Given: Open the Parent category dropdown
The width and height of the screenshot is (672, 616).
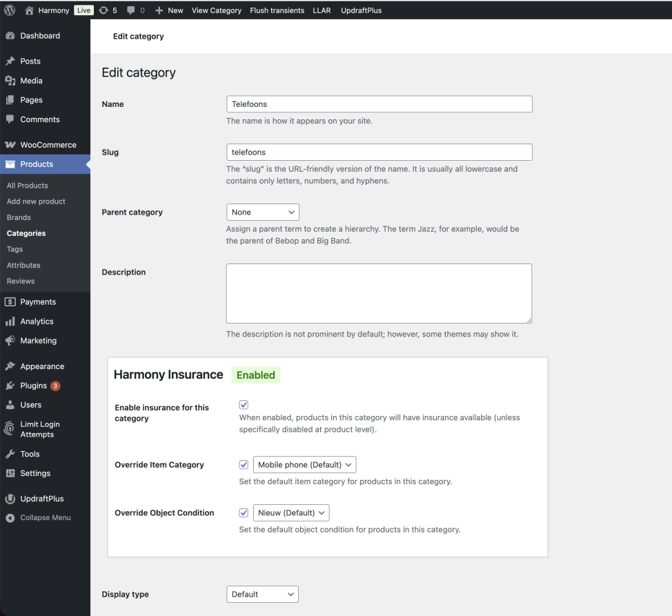Looking at the screenshot, I should 262,212.
